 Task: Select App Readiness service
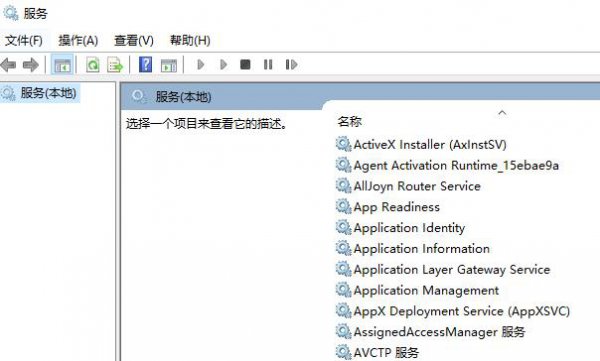coord(396,207)
